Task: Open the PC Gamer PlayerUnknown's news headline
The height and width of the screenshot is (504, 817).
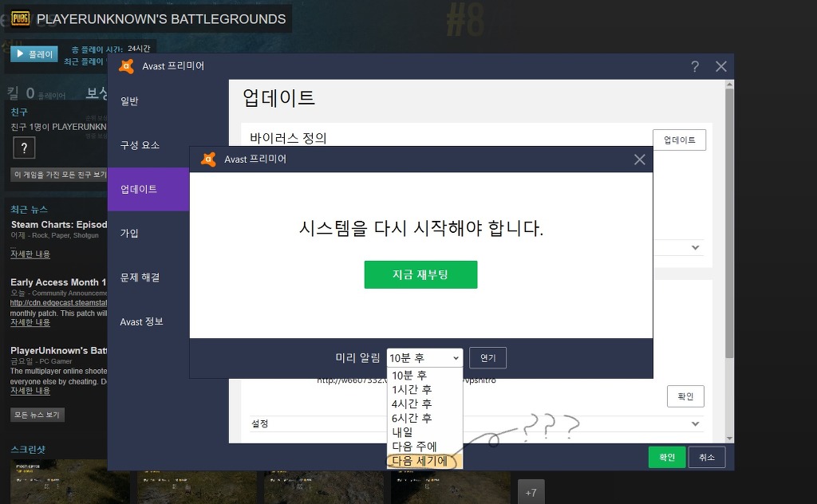Action: 58,350
